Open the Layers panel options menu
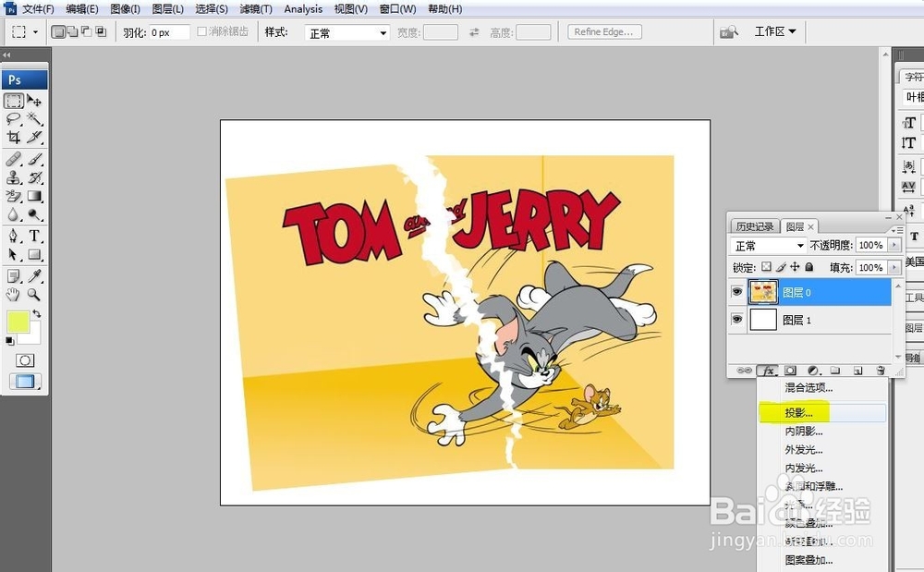Viewport: 924px width, 572px height. tap(896, 230)
